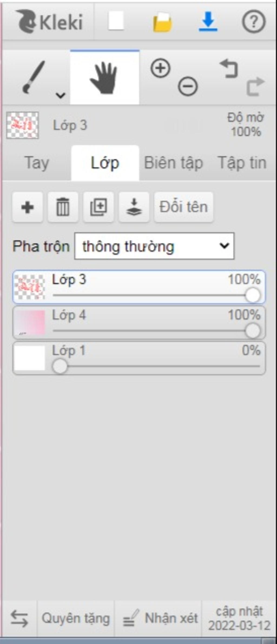
Task: Undo the last action
Action: tap(229, 69)
